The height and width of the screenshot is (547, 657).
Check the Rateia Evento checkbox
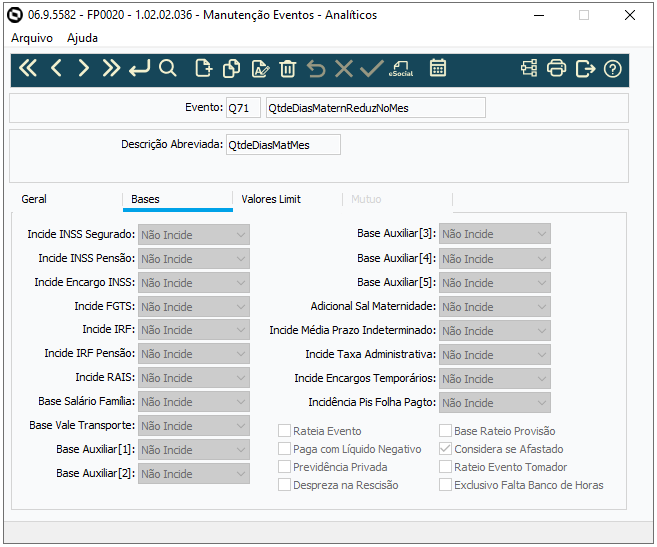point(285,430)
